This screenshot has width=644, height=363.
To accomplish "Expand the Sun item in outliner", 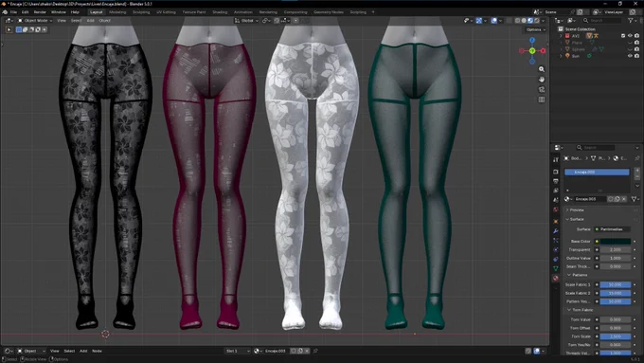I will [x=561, y=56].
